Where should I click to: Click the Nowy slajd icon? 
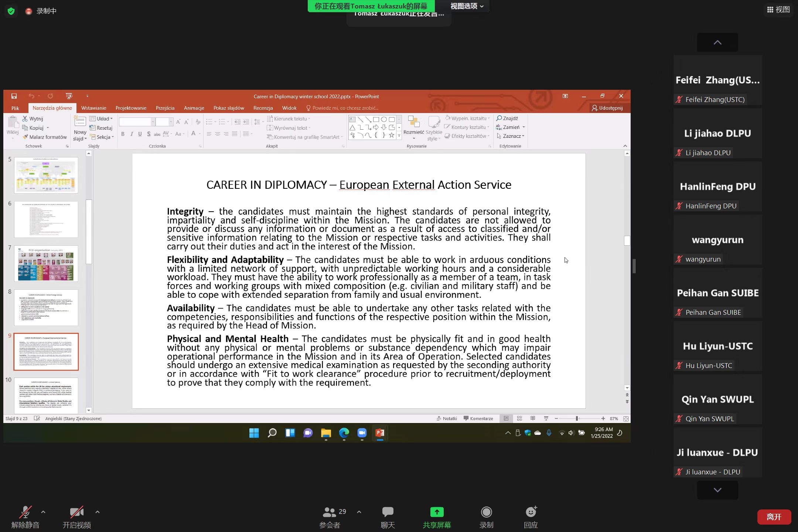pos(80,121)
